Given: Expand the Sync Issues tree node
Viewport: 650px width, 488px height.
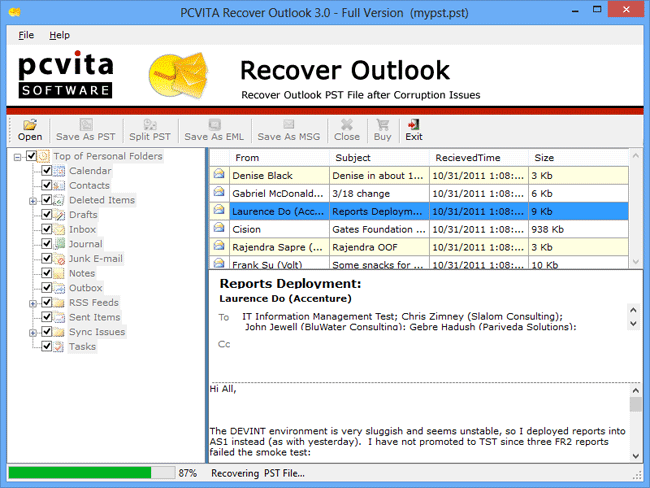Looking at the screenshot, I should coord(33,333).
